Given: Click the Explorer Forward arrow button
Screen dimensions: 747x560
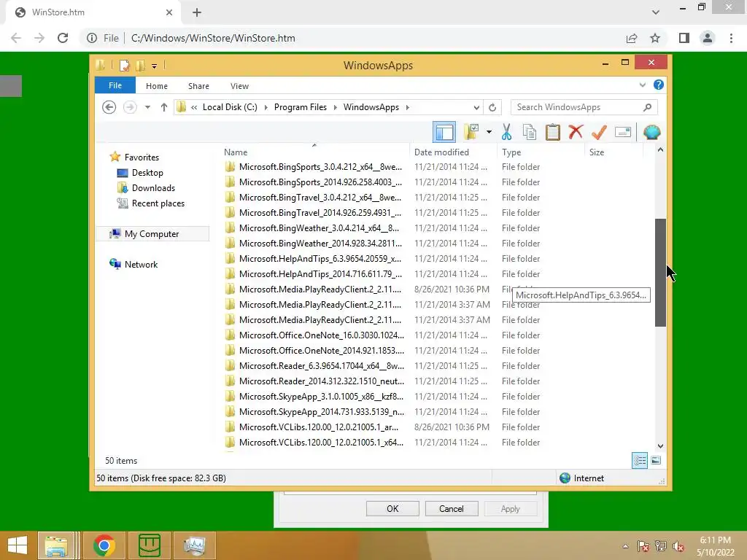Looking at the screenshot, I should 130,107.
